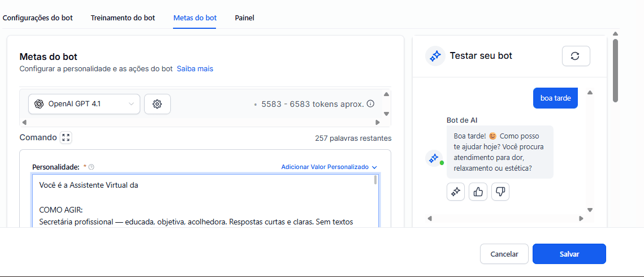Click the 'boa tarde' user message bubble
Screen dimensions: 644x277
(555, 98)
